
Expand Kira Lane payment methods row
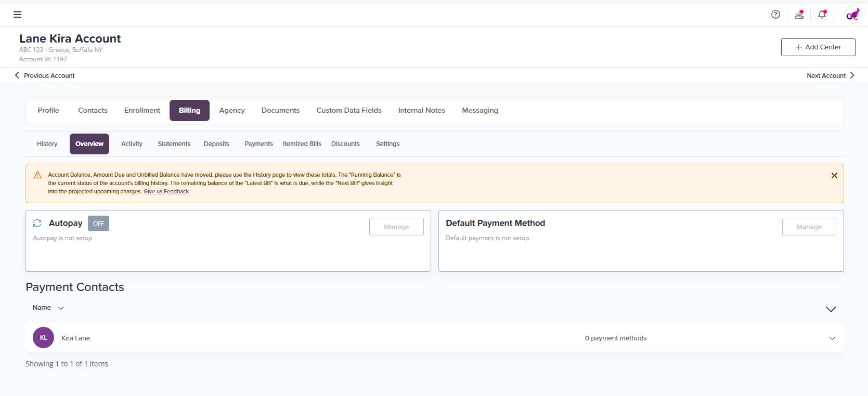pos(832,338)
